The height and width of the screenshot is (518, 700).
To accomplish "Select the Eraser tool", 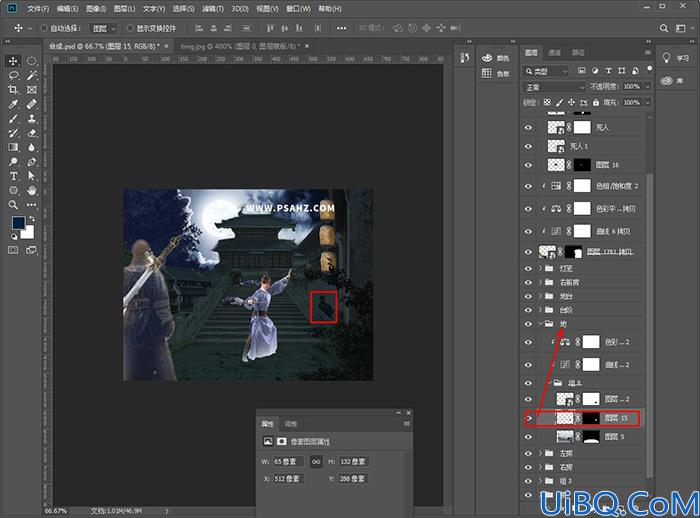I will pos(31,133).
